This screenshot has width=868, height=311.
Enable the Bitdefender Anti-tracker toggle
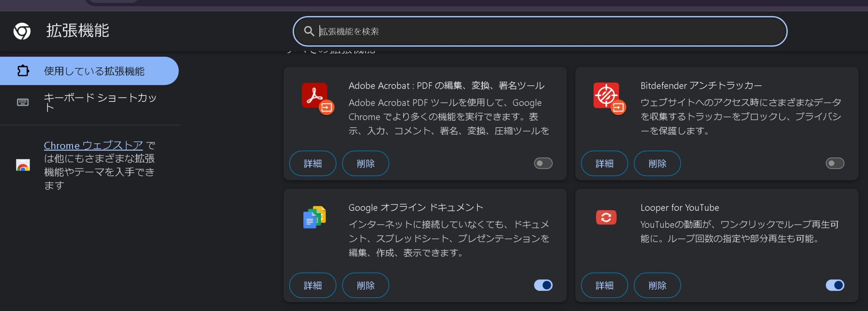(x=834, y=163)
